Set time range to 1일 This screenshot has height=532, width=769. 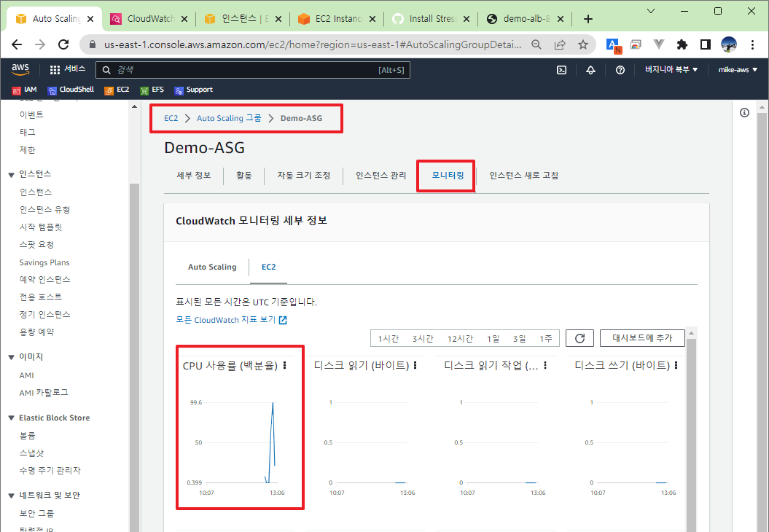tap(493, 339)
